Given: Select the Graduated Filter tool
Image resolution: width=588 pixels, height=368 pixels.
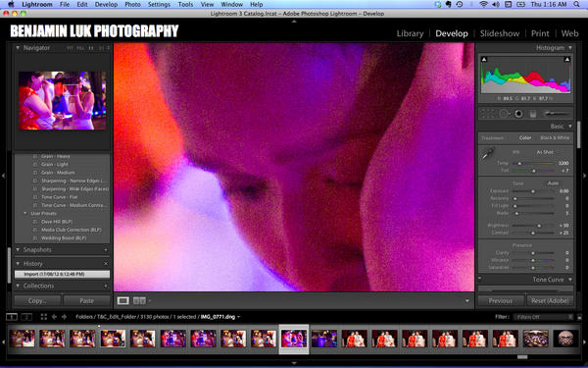Looking at the screenshot, I should (x=533, y=114).
